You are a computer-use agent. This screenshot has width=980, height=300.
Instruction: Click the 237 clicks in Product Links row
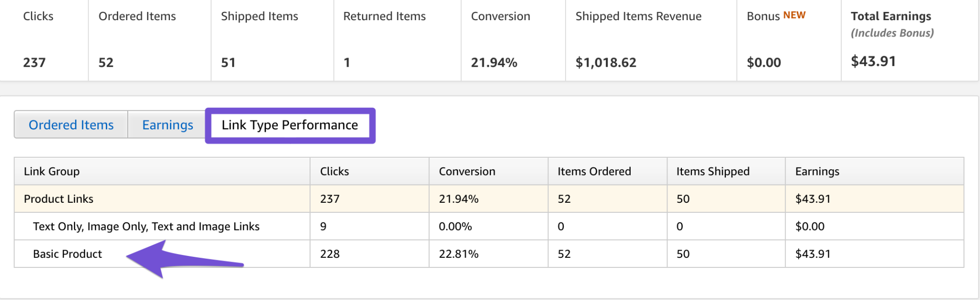pyautogui.click(x=330, y=199)
